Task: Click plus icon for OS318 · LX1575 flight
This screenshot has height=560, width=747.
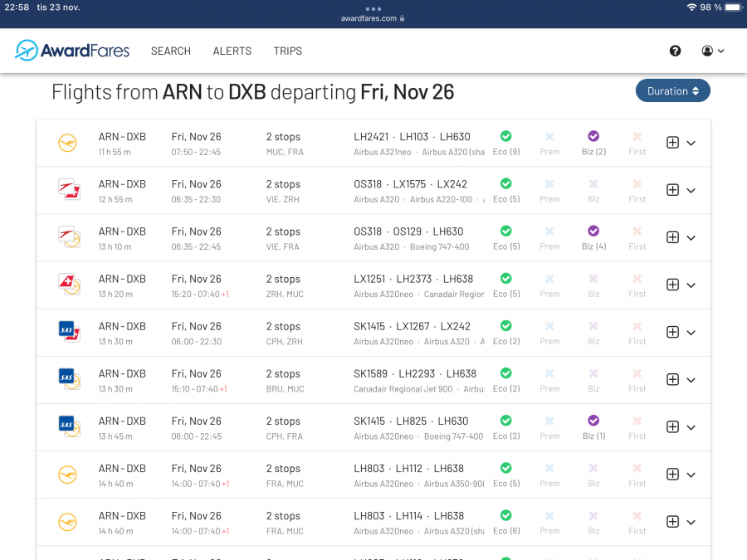Action: click(x=673, y=190)
